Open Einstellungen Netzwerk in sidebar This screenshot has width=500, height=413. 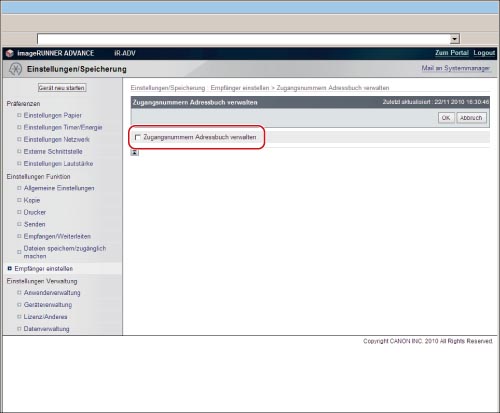57,139
